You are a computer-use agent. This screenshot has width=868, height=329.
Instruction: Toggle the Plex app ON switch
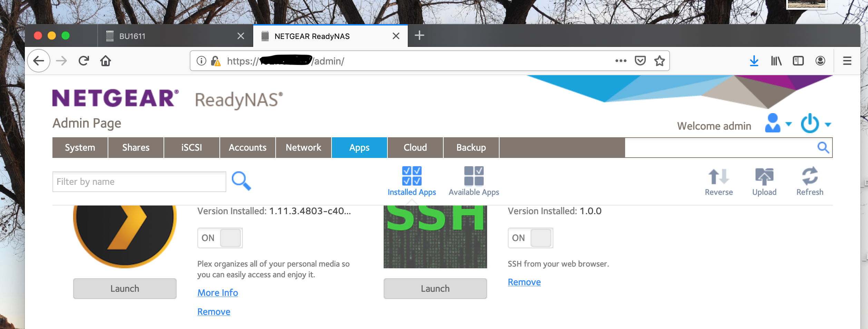coord(220,238)
